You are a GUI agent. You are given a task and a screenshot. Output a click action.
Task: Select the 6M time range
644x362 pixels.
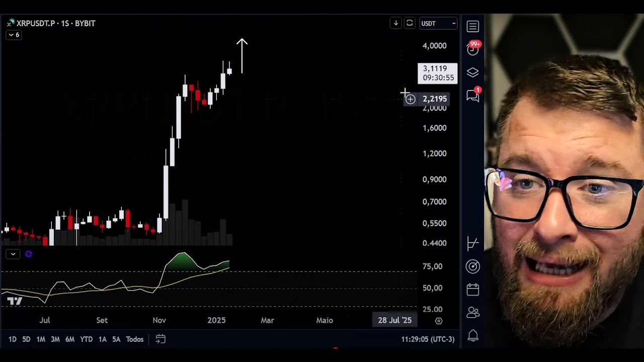(70, 339)
